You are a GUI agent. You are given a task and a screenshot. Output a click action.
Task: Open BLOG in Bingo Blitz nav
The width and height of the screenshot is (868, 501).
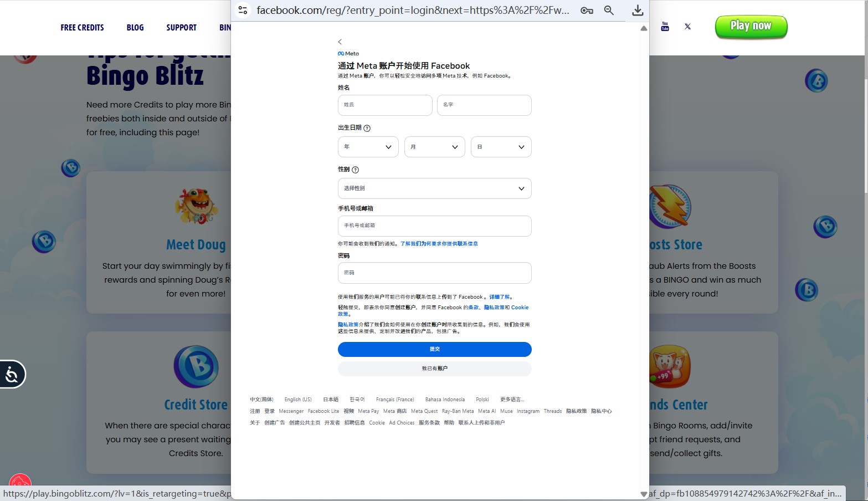[x=135, y=28]
